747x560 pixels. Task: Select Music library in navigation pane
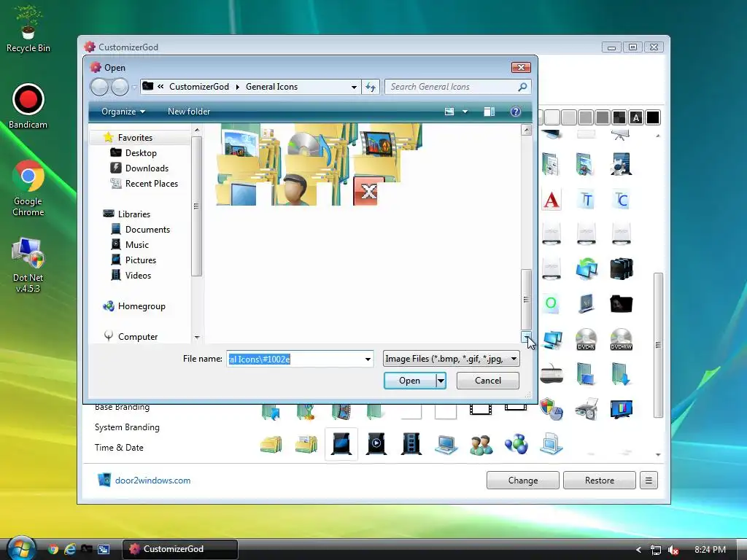click(136, 245)
